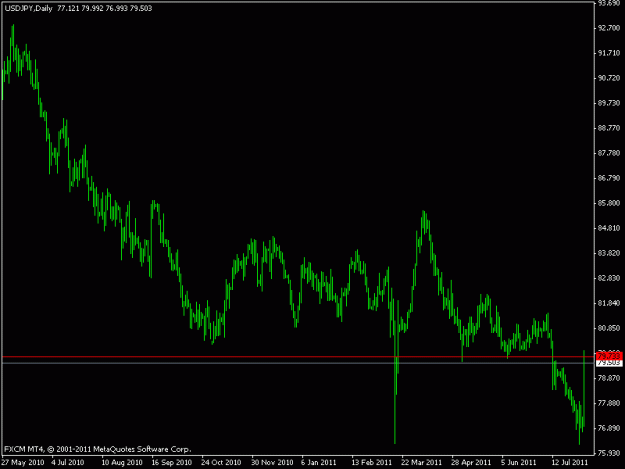625x469 pixels.
Task: Click the 84.810 price axis label
Action: (609, 228)
